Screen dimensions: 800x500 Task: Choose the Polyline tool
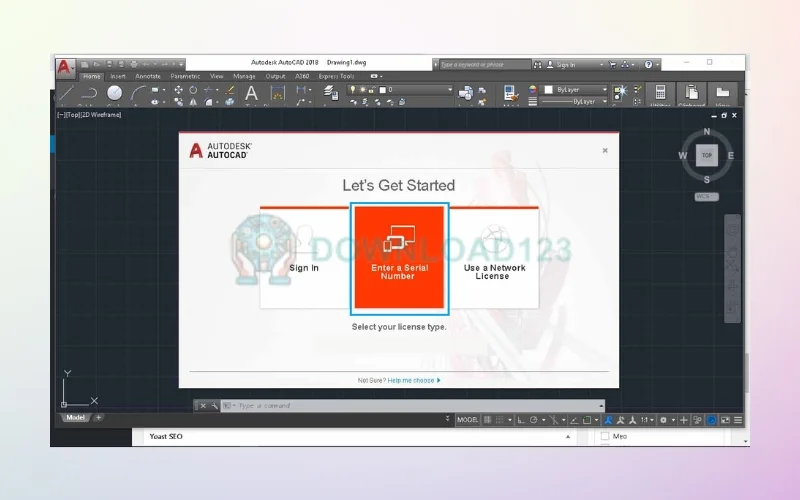click(90, 94)
